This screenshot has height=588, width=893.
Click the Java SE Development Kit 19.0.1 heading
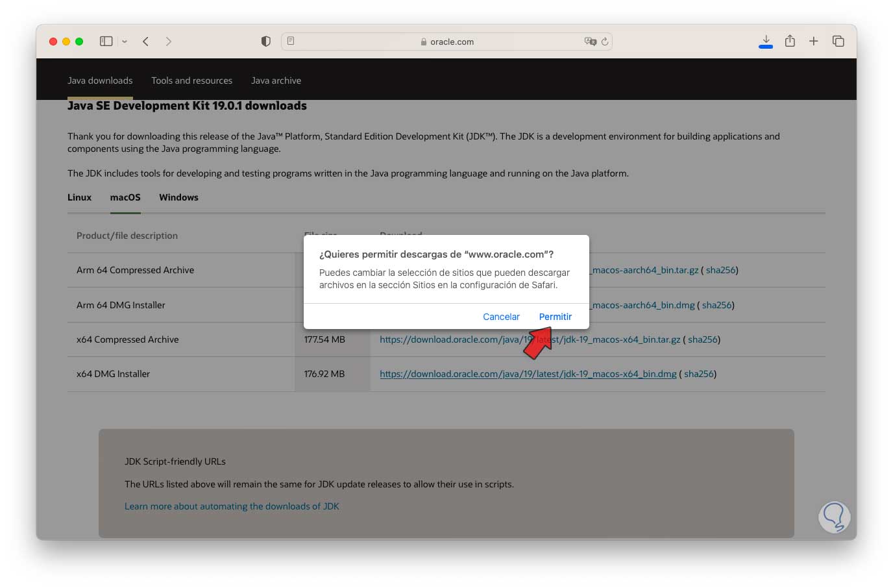coord(187,106)
